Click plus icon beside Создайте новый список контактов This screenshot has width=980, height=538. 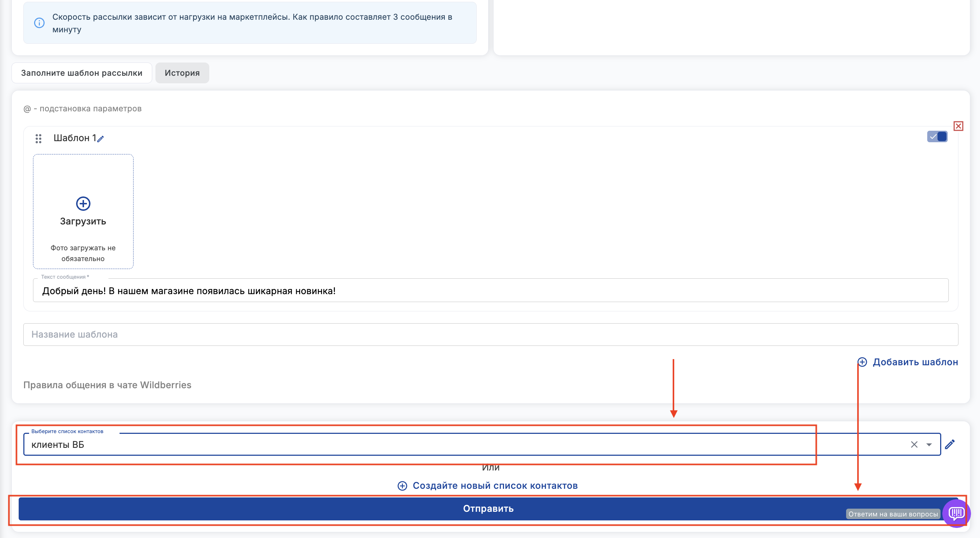click(x=402, y=486)
